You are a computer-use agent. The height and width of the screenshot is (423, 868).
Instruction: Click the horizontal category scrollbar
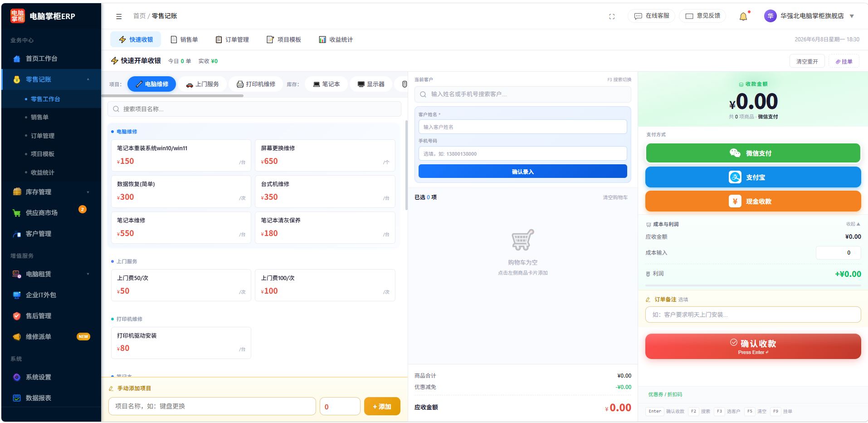172,96
